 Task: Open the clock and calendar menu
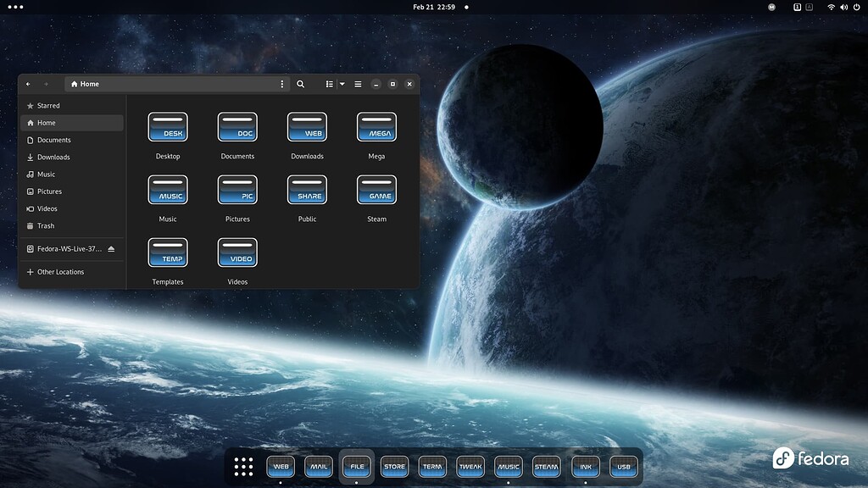[433, 6]
